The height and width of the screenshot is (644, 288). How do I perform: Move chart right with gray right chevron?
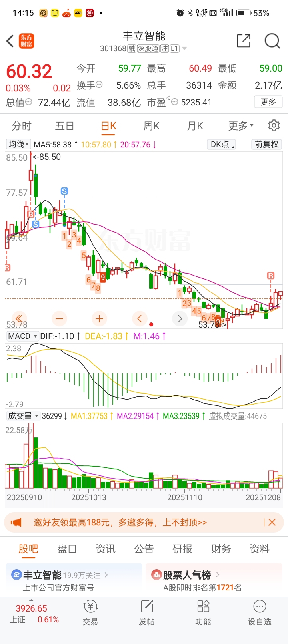[180, 318]
